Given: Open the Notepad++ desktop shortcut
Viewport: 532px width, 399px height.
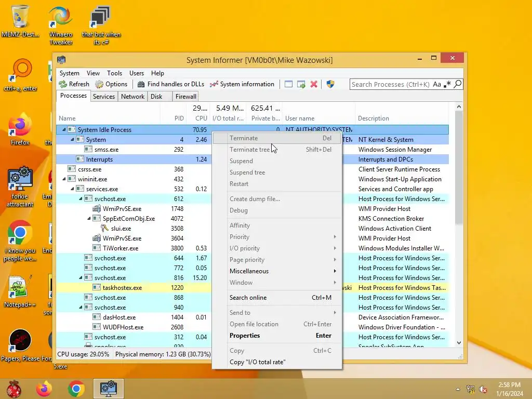Looking at the screenshot, I should 20,291.
